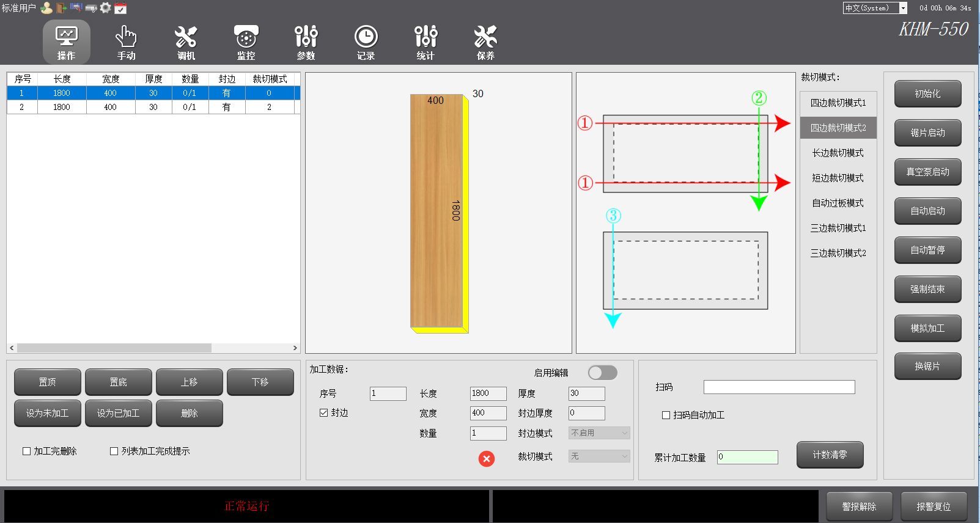
Task: Click the exit door icon in top bar
Action: click(x=61, y=8)
